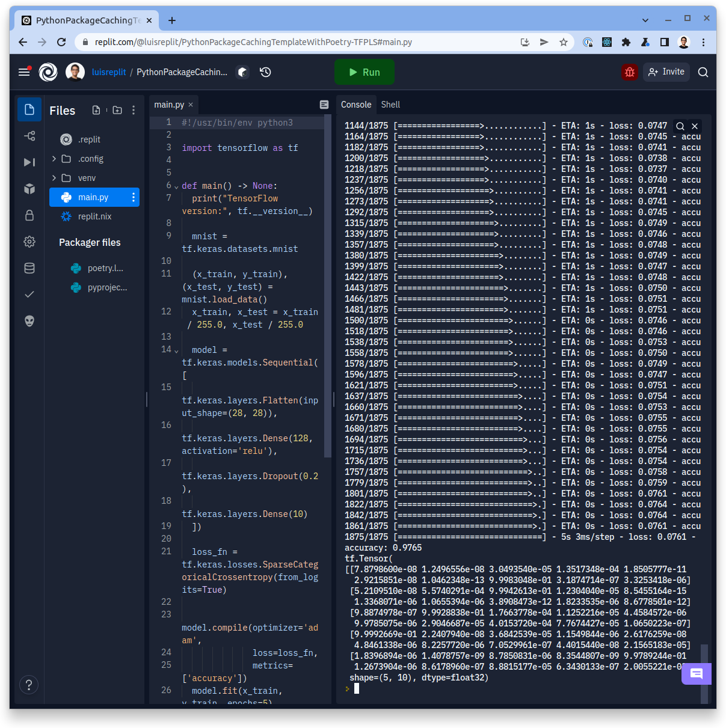Add a new folder in Files panel
Screen dimensions: 726x728
117,110
